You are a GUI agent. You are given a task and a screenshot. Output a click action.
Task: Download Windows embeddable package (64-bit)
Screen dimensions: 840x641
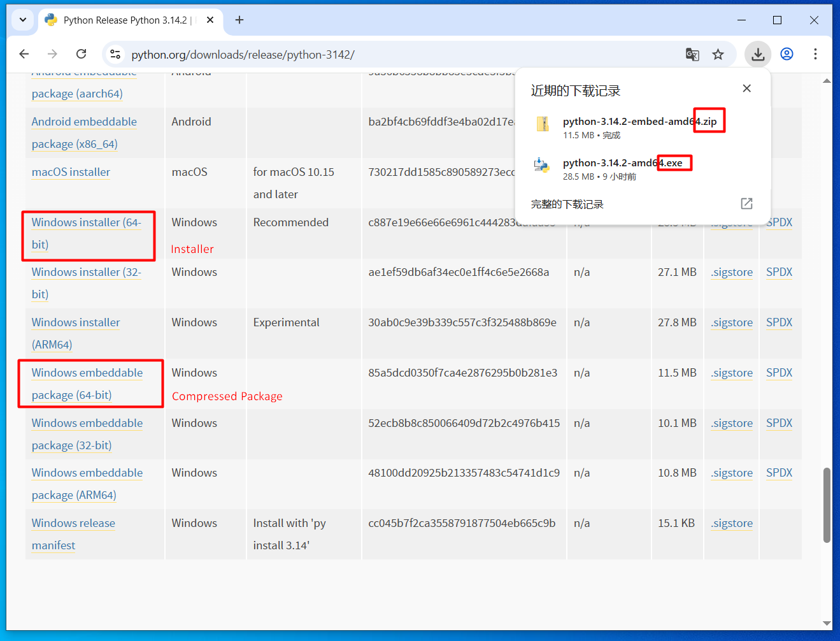click(87, 384)
